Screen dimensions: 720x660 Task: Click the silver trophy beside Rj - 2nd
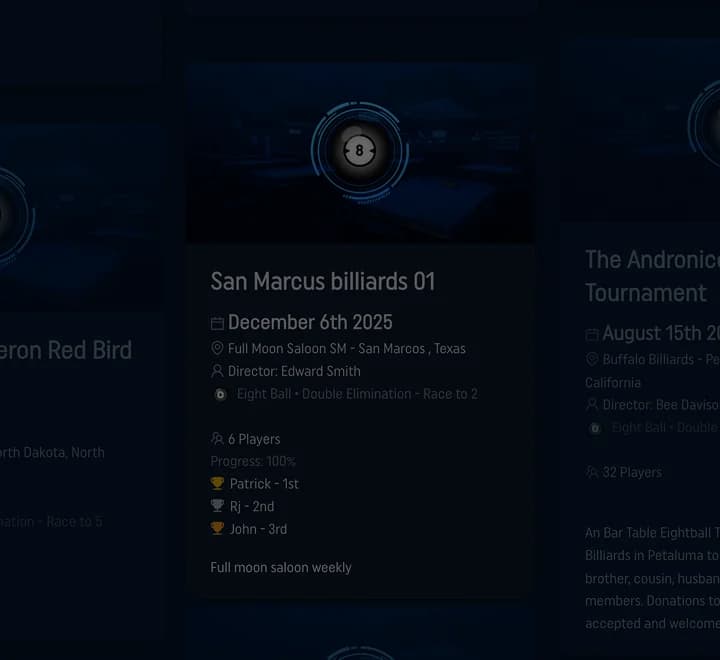pos(217,506)
